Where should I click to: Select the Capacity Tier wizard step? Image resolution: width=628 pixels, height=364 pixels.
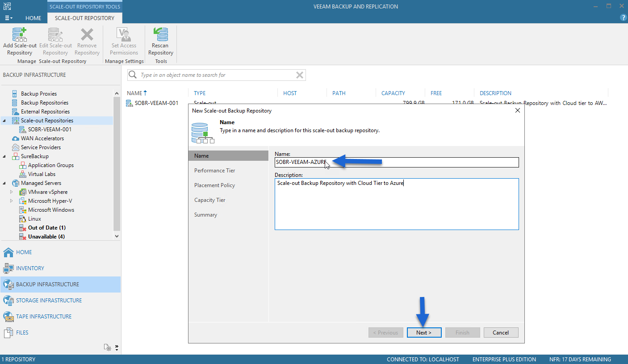coord(209,200)
